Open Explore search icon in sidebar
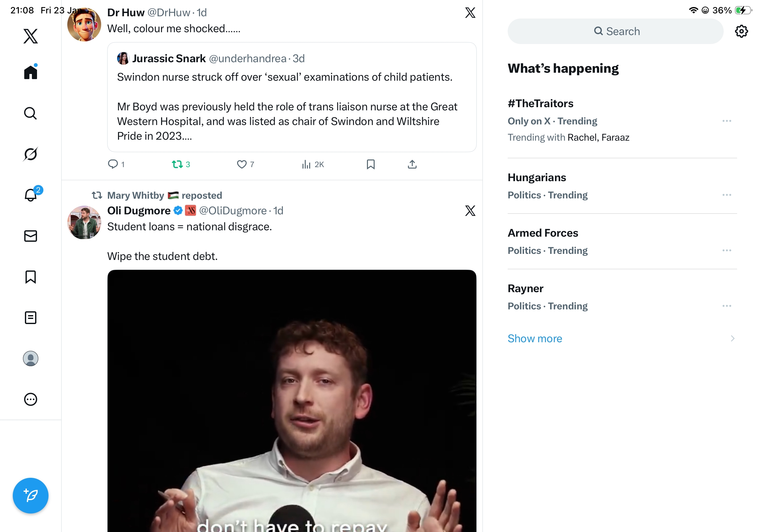Viewport: 762px width, 532px height. click(x=31, y=113)
